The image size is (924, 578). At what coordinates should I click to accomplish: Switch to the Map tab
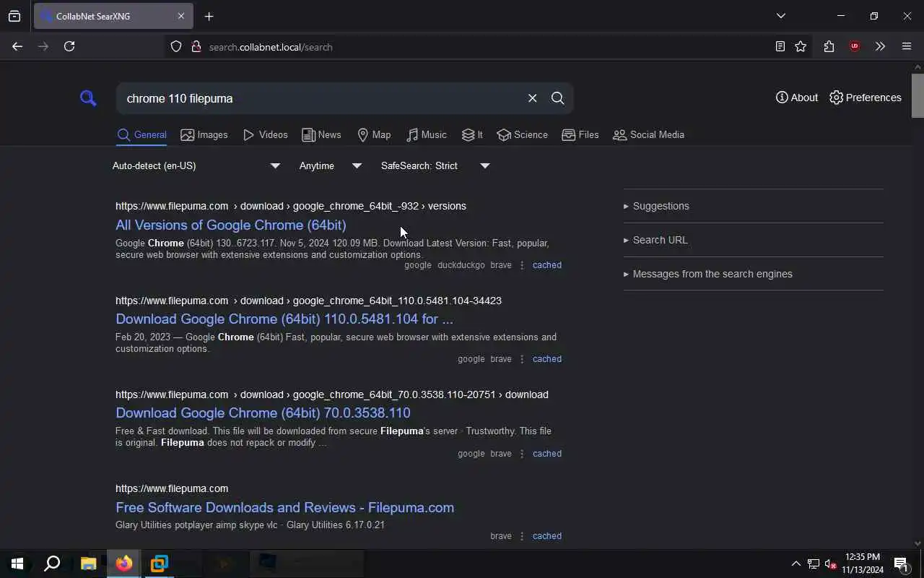point(374,135)
